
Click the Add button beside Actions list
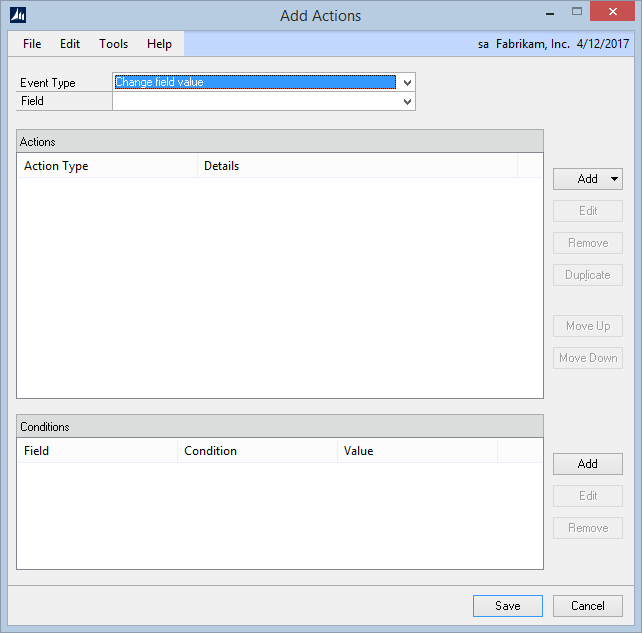(x=587, y=179)
